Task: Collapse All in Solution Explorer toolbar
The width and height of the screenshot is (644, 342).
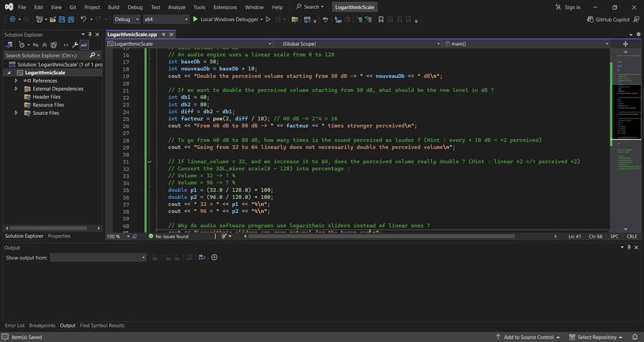Action: coord(44,45)
